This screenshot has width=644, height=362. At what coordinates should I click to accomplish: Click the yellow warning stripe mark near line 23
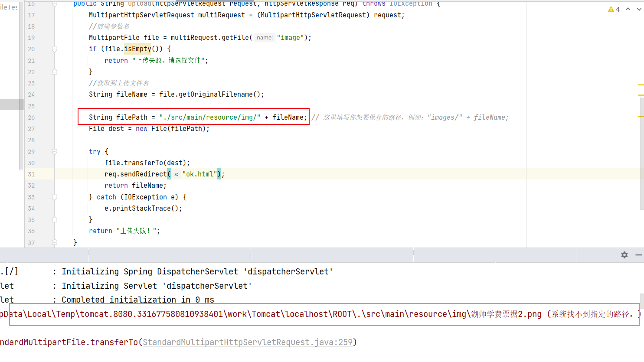[x=641, y=85]
